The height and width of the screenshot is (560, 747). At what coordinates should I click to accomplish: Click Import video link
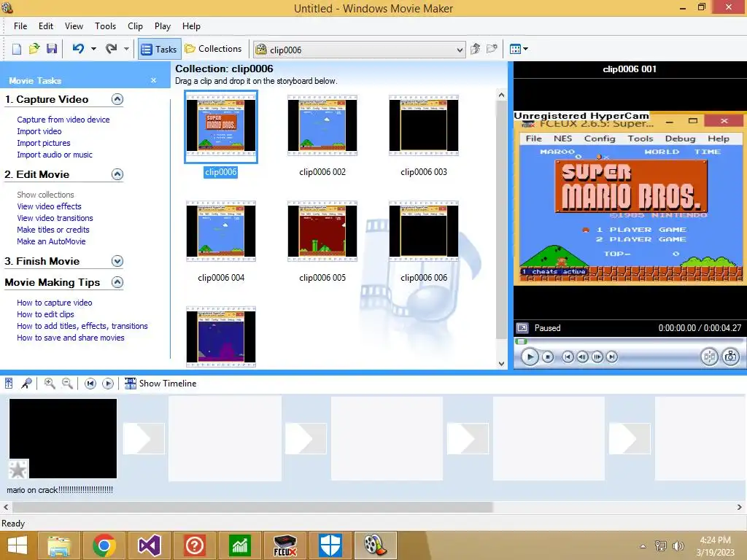[39, 131]
